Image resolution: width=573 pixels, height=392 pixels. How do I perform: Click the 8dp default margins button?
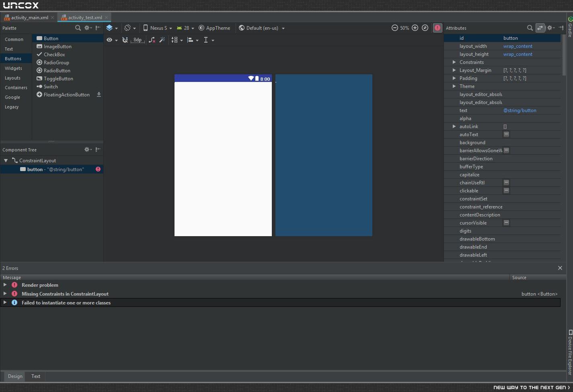click(x=137, y=40)
